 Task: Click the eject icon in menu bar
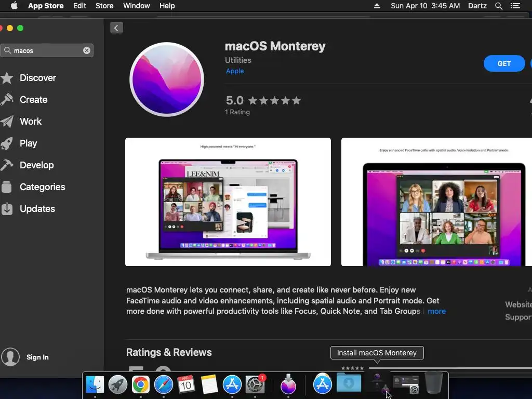click(377, 6)
